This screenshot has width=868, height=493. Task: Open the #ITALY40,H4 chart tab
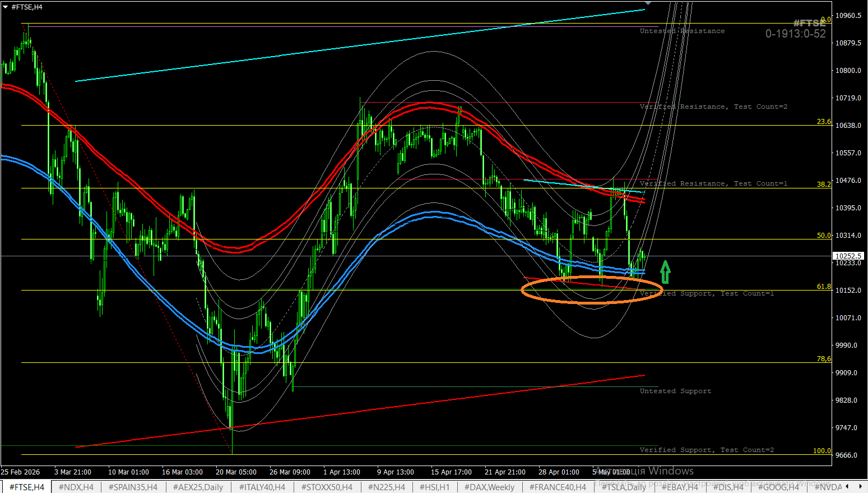(x=262, y=487)
